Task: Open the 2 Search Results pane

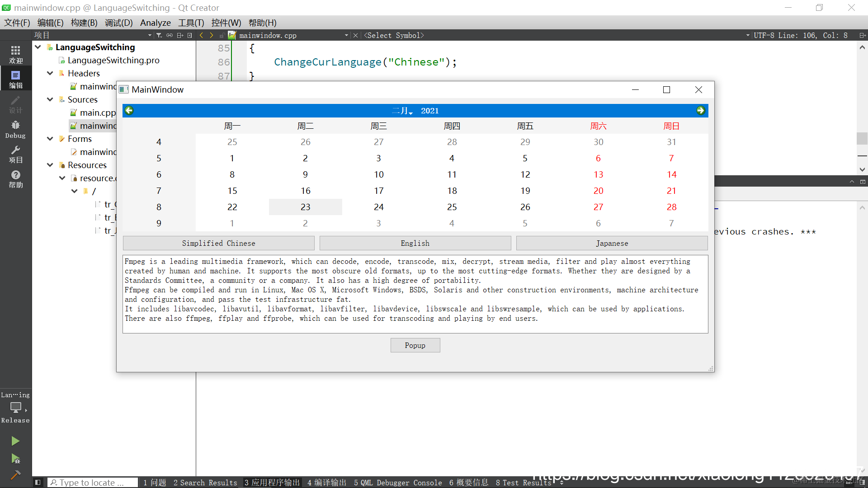Action: 205,483
